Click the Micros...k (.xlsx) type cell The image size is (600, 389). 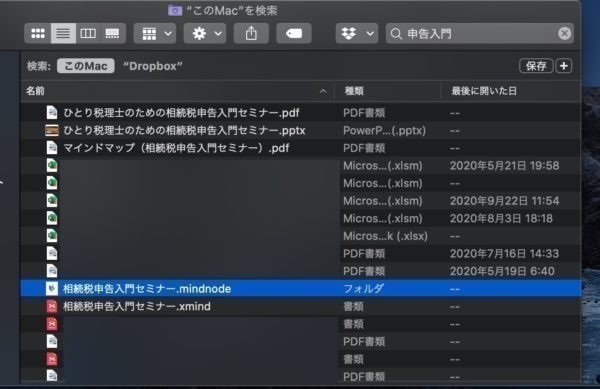coord(385,236)
